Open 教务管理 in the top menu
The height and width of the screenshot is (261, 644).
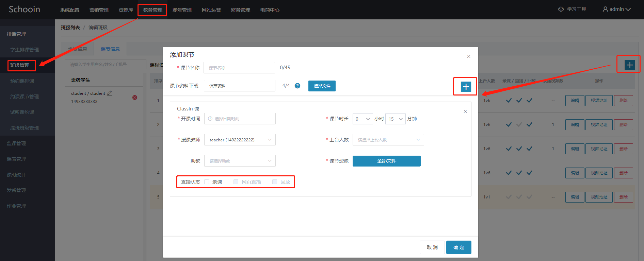click(152, 10)
